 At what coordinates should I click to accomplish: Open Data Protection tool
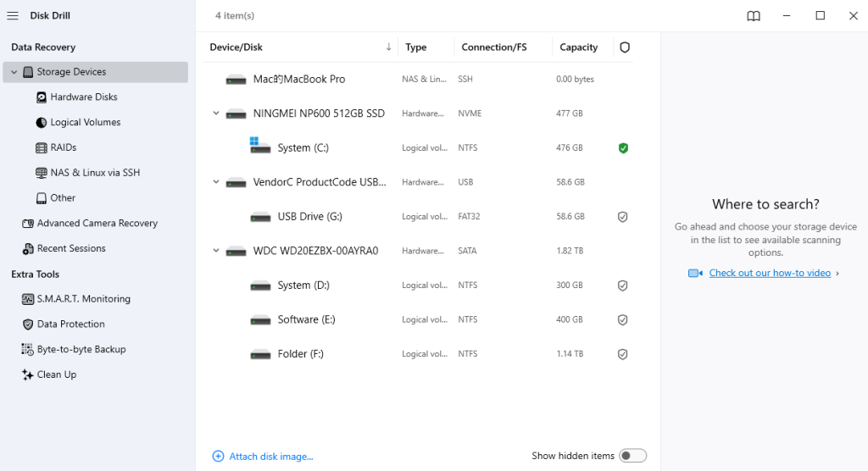coord(71,324)
